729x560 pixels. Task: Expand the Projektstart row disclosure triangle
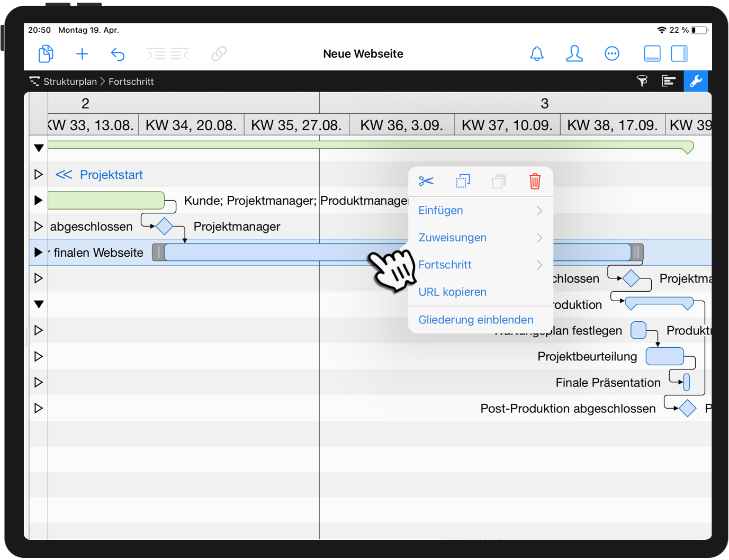[x=38, y=174]
